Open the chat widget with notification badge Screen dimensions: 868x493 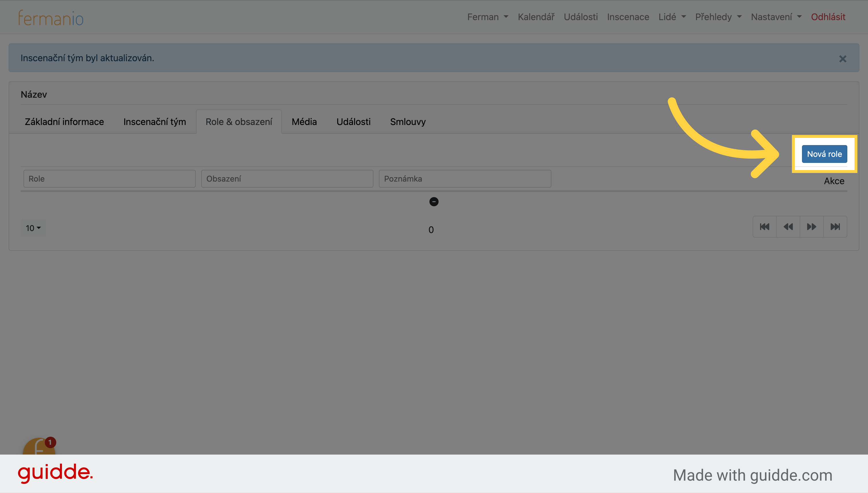click(39, 446)
